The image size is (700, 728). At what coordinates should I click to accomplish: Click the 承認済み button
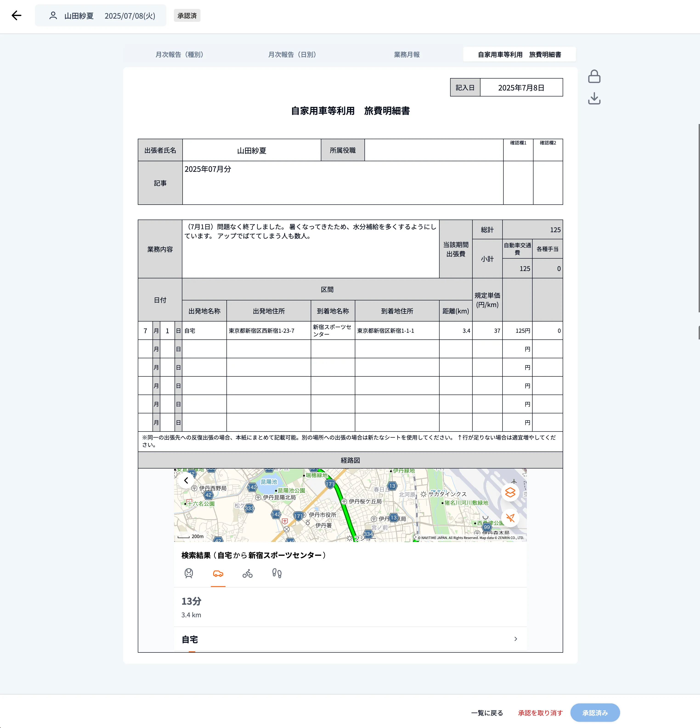(595, 713)
